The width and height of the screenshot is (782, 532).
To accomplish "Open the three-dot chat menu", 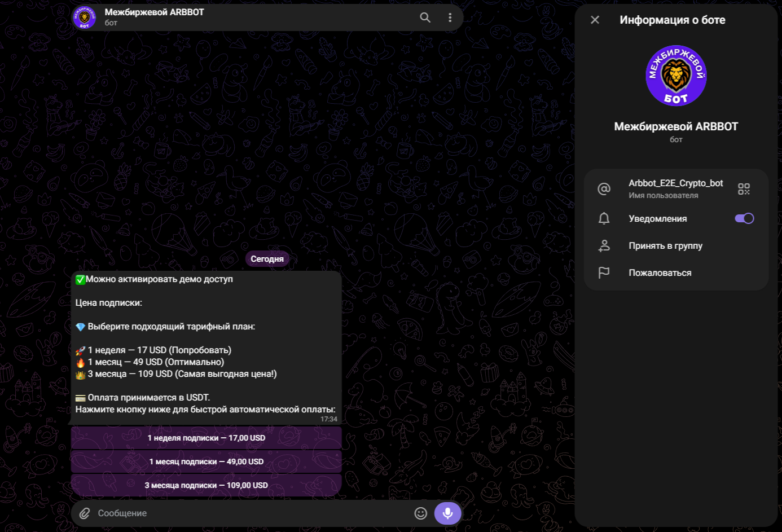I will [450, 17].
